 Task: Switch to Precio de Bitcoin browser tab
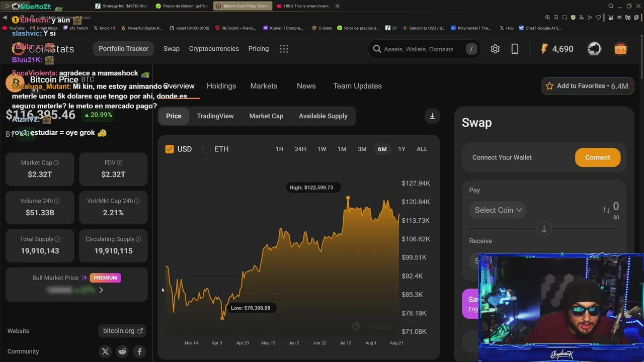tap(182, 6)
